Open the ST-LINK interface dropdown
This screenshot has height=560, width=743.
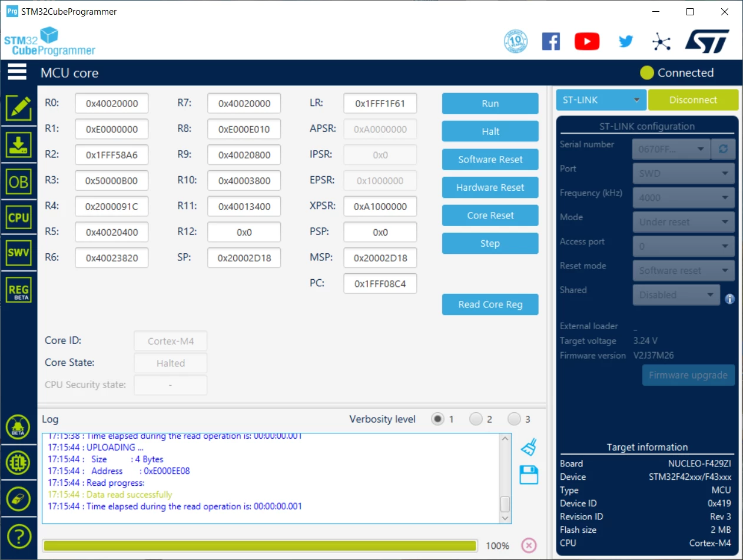click(601, 100)
